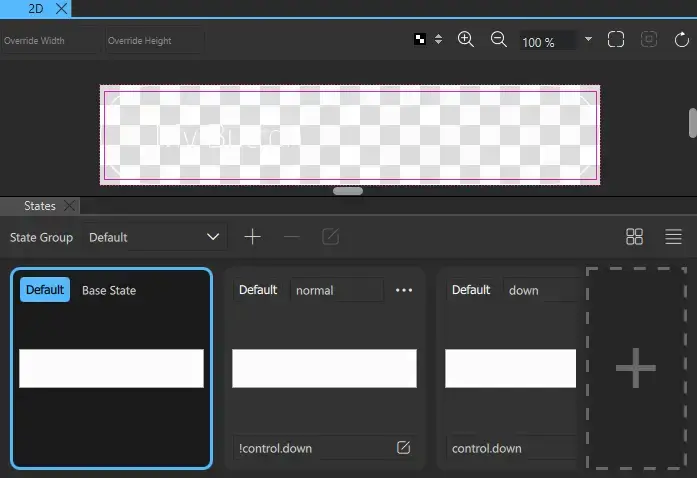Open the zoom percentage dropdown arrow
The height and width of the screenshot is (478, 697).
588,40
